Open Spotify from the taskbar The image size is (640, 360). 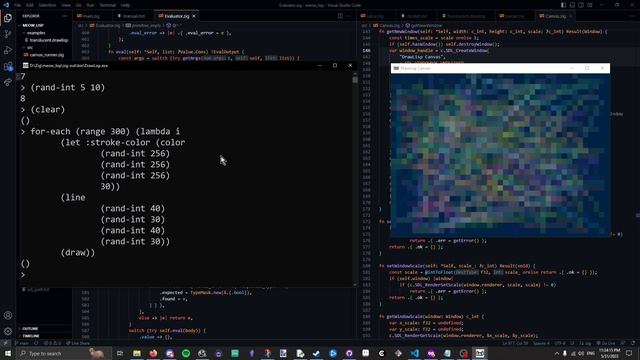186,353
